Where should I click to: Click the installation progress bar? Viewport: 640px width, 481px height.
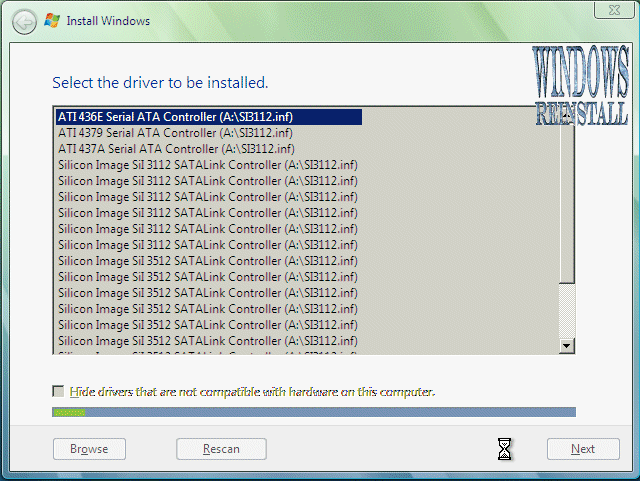click(313, 412)
